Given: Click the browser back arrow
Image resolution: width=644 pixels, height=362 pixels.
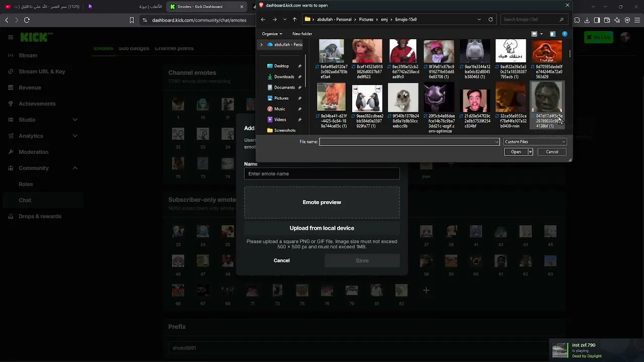Looking at the screenshot, I should point(7,20).
